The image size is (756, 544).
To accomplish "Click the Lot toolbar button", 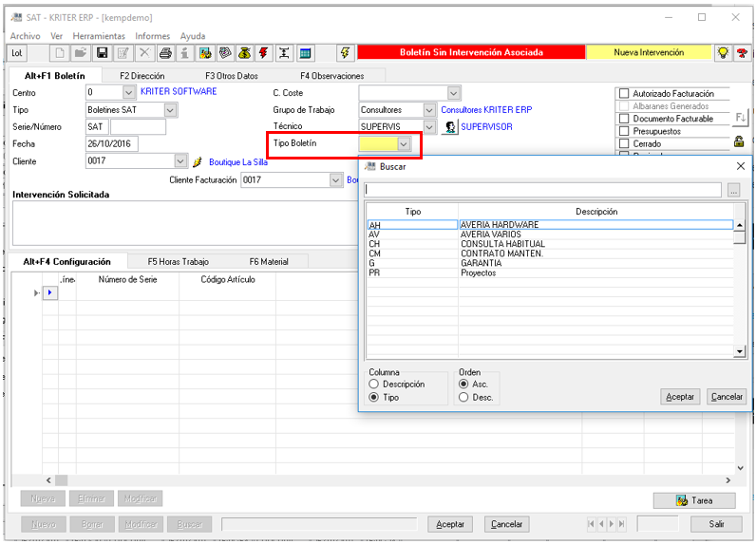I will click(x=17, y=53).
